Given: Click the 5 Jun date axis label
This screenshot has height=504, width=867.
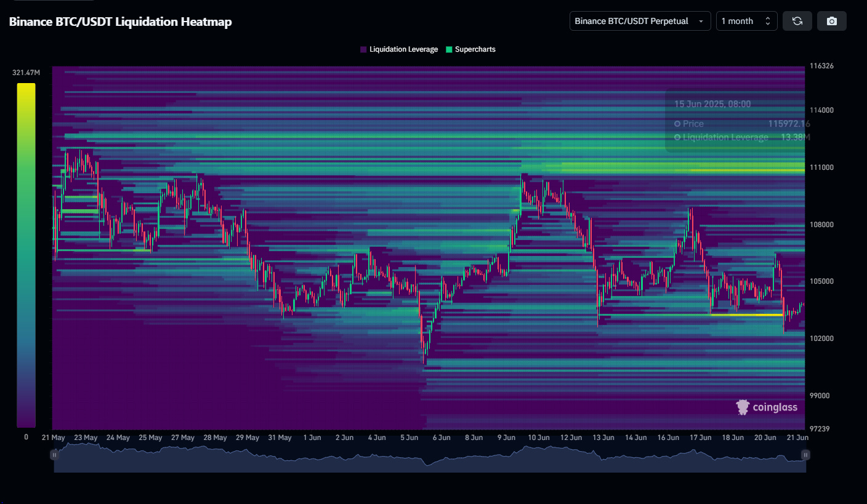Looking at the screenshot, I should (409, 438).
